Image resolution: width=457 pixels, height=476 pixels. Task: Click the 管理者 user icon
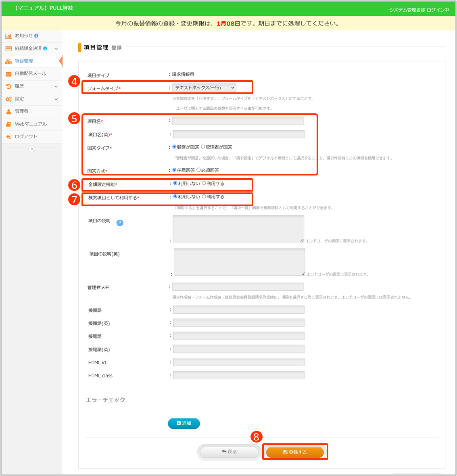click(x=8, y=111)
